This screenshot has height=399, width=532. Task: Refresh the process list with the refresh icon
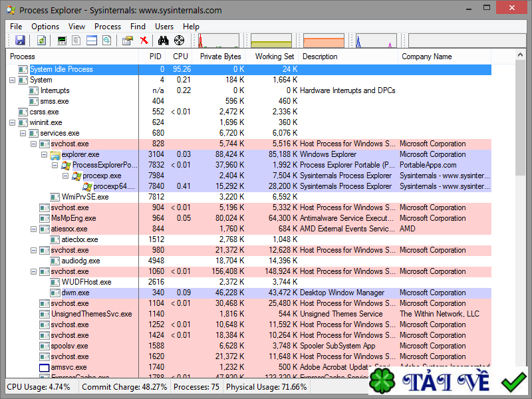(x=41, y=40)
